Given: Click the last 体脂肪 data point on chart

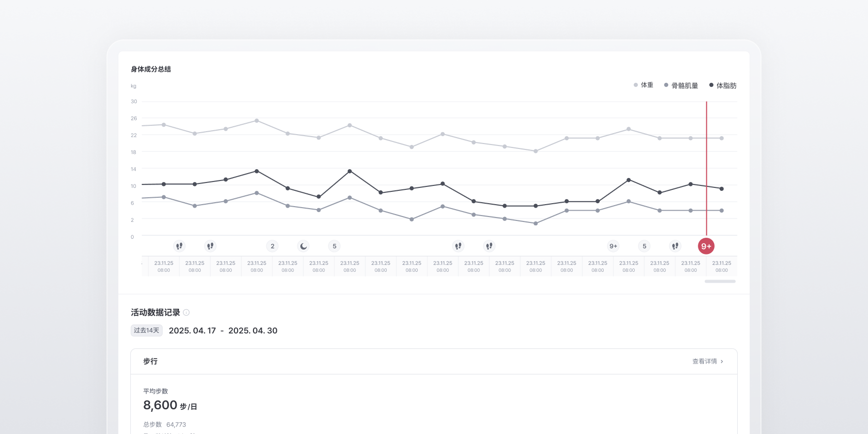Looking at the screenshot, I should coord(722,188).
